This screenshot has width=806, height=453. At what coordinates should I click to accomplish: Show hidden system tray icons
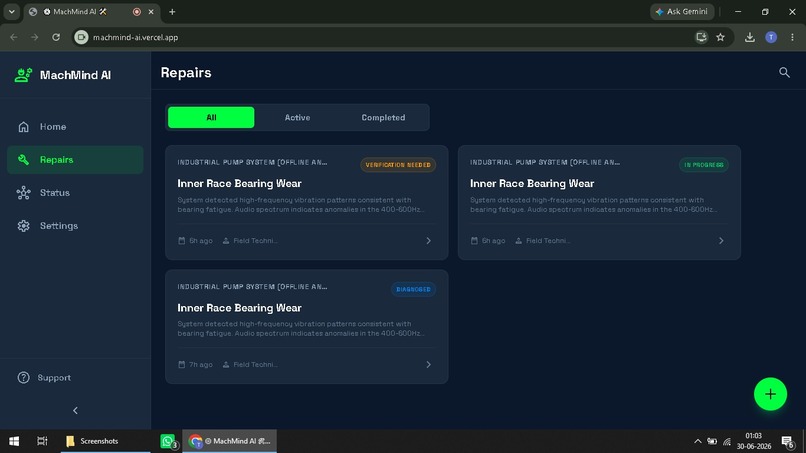(698, 441)
